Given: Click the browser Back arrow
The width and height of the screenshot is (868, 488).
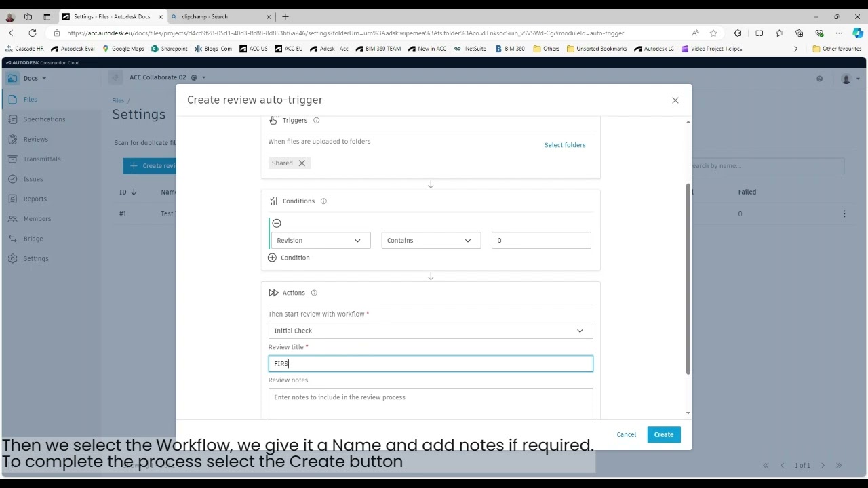Looking at the screenshot, I should [x=12, y=33].
